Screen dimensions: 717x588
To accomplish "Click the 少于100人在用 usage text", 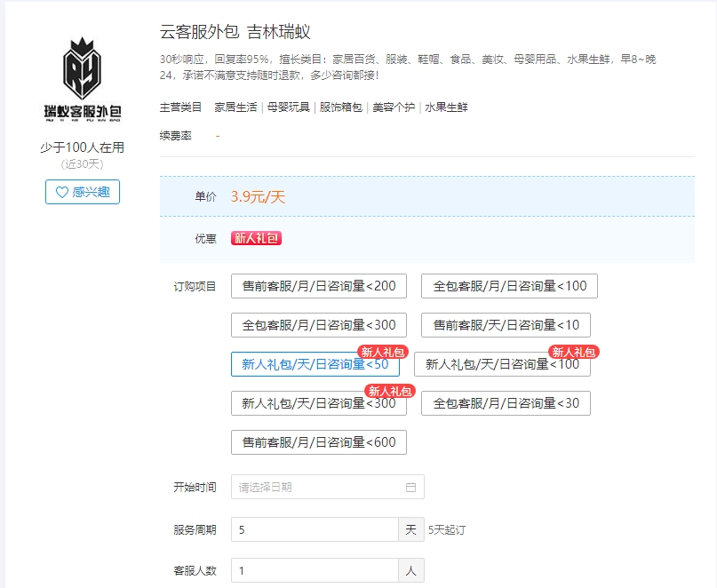I will coord(83,147).
